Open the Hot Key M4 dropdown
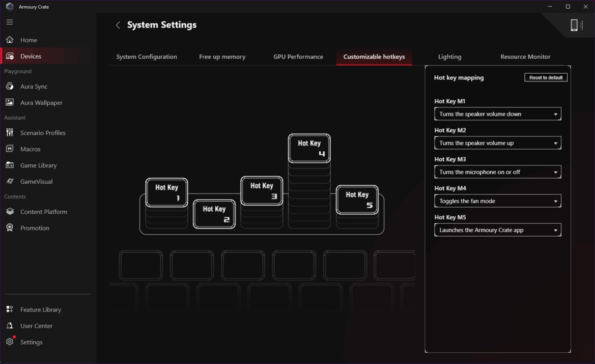Viewport: 595px width, 364px height. [497, 201]
